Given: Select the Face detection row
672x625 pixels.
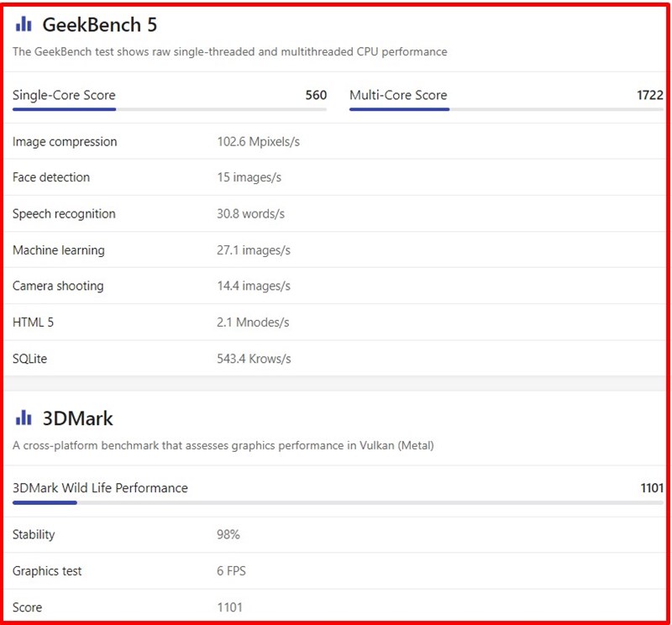Looking at the screenshot, I should coord(334,177).
